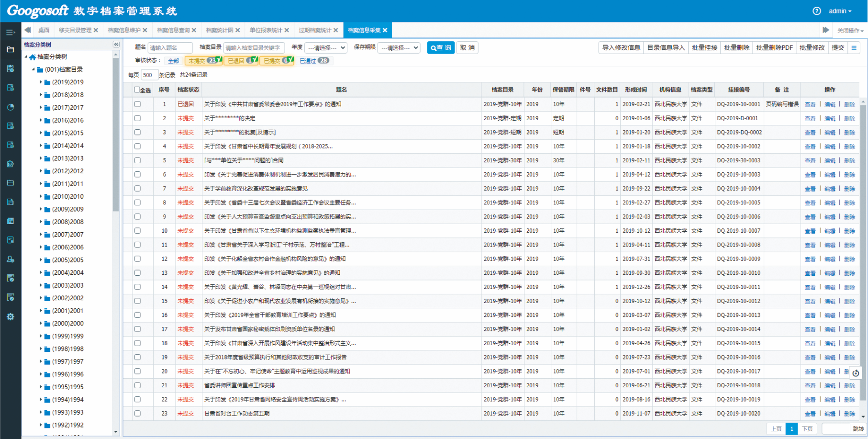Tick the checkbox for row 5
This screenshot has height=439, width=868.
pos(137,160)
